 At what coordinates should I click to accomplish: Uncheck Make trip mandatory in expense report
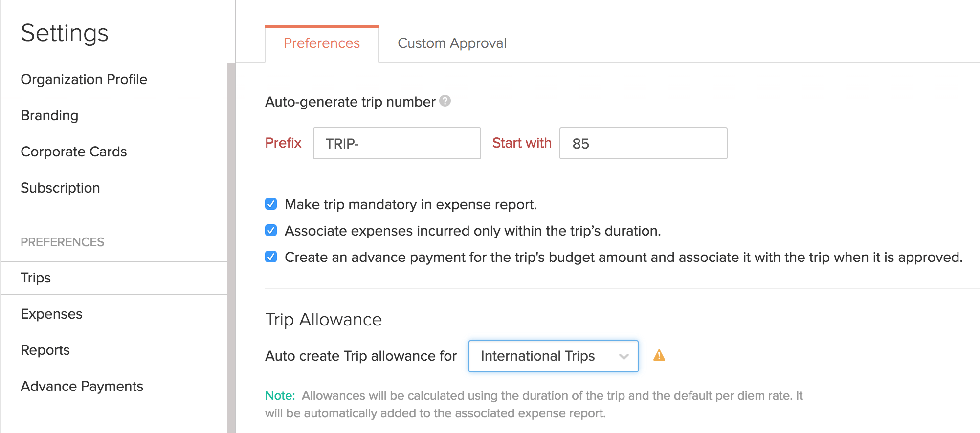click(x=271, y=204)
